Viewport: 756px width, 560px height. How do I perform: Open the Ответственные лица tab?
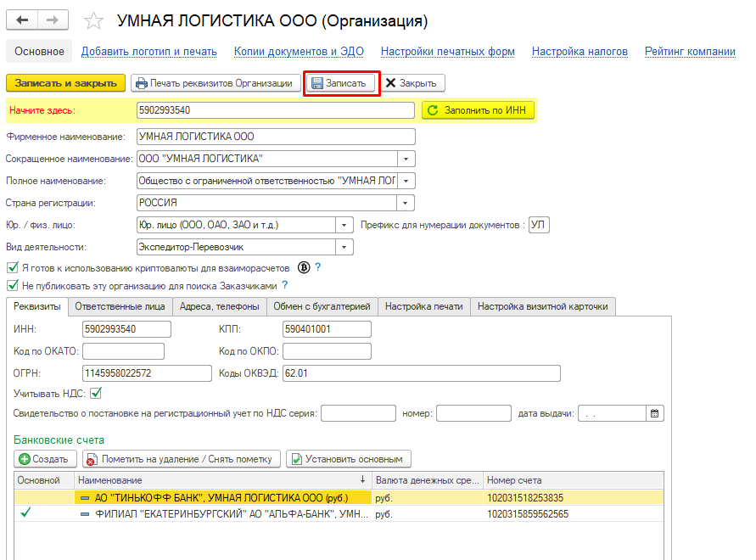click(x=120, y=306)
